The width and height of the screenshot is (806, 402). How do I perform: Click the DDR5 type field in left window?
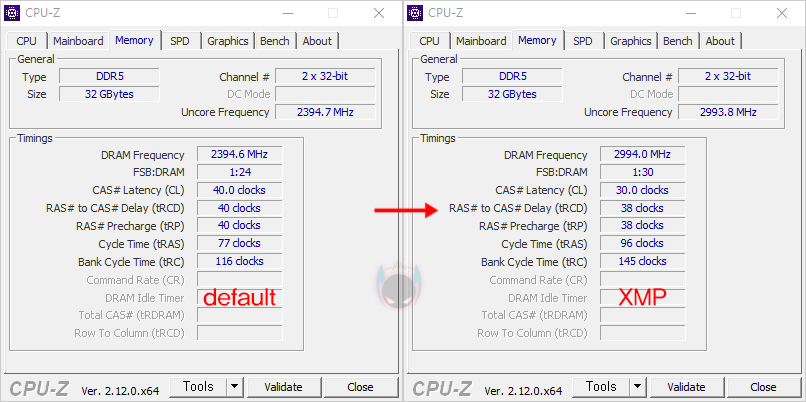pos(109,77)
